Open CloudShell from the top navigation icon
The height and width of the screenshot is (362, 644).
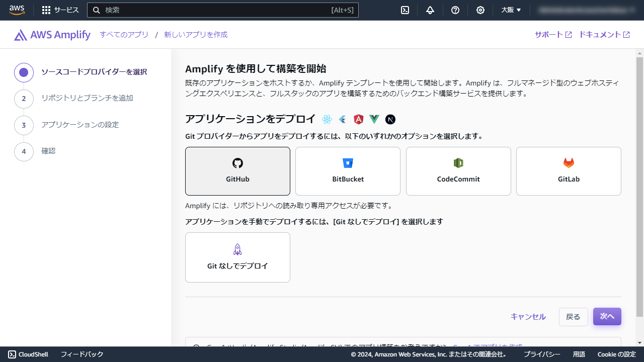point(405,10)
